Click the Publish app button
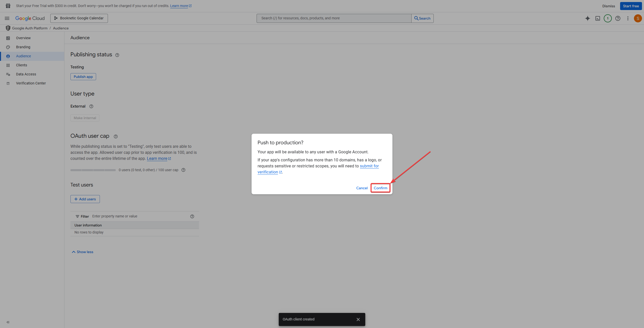 (83, 77)
